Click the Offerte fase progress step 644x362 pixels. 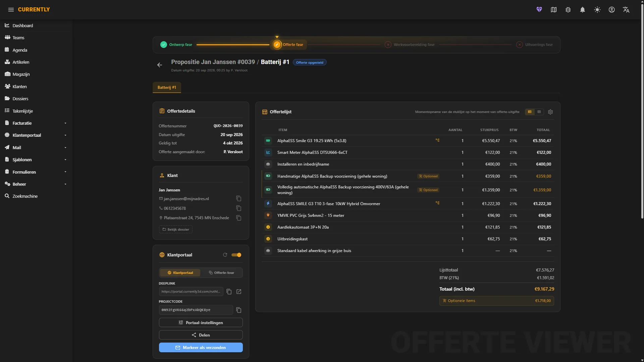pos(288,45)
